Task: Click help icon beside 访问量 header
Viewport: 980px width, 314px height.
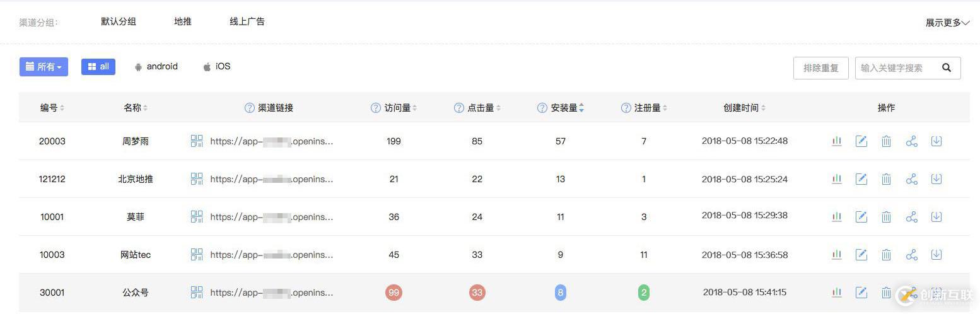Action: pos(376,108)
